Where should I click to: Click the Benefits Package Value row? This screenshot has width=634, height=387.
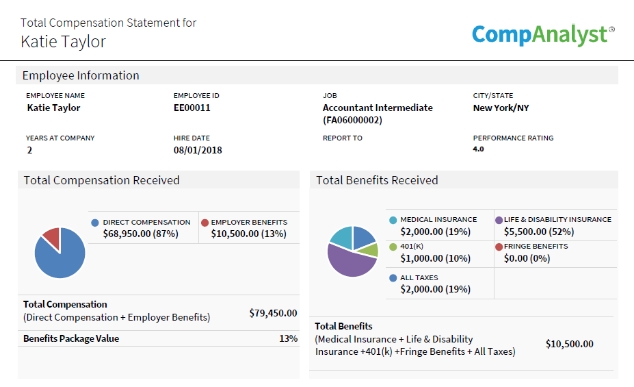click(159, 338)
